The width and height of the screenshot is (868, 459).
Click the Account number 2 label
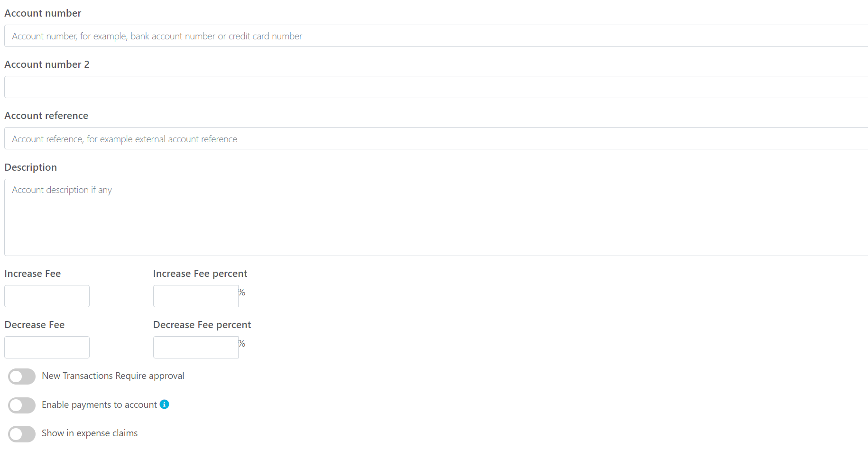coord(47,64)
